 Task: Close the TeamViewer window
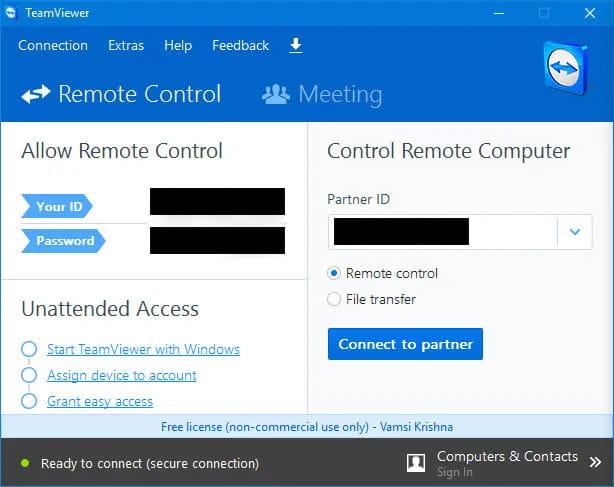[x=590, y=13]
